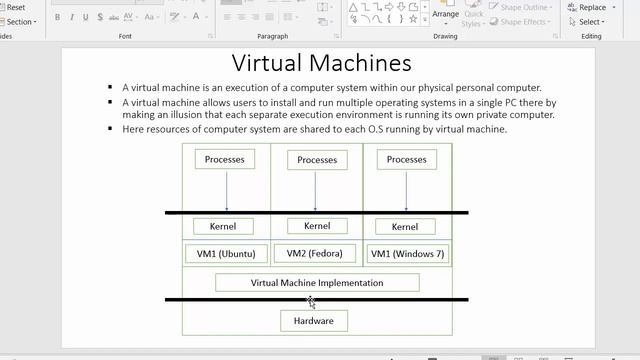Expand the shapes gallery More button
The image size is (640, 360).
[425, 19]
